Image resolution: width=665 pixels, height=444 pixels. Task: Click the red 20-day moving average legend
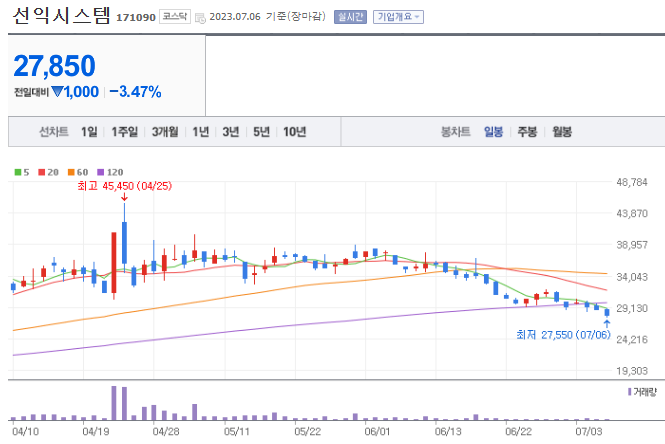[48, 172]
